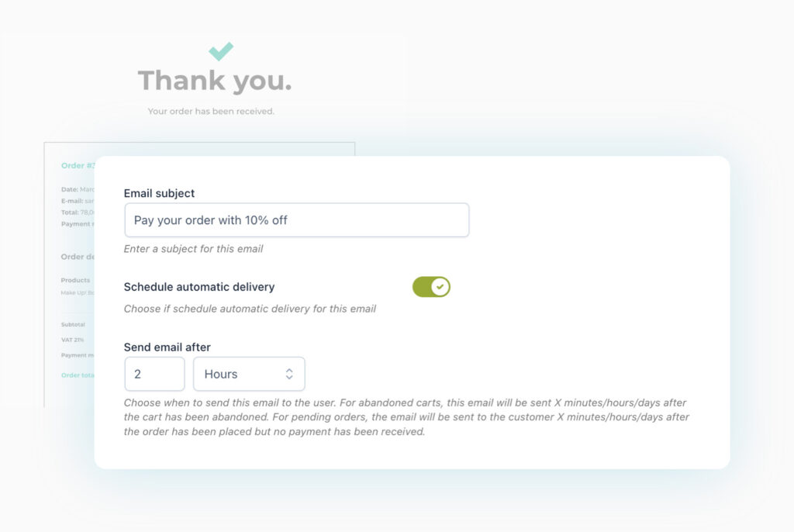Click the Subtotal row in the order details
794x532 pixels.
(x=72, y=324)
